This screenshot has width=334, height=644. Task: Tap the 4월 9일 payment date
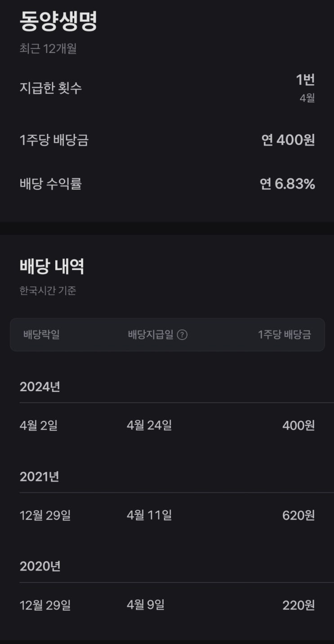point(146,605)
